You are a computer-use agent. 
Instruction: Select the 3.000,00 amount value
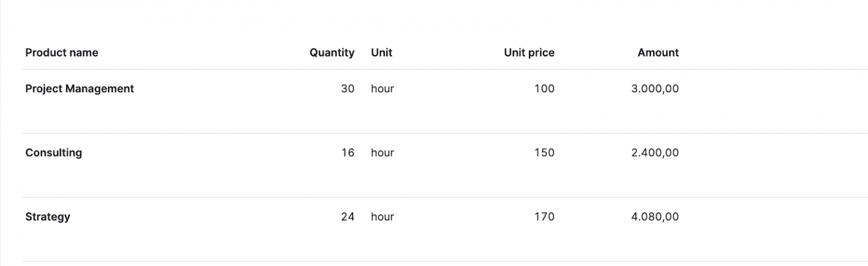click(x=655, y=89)
